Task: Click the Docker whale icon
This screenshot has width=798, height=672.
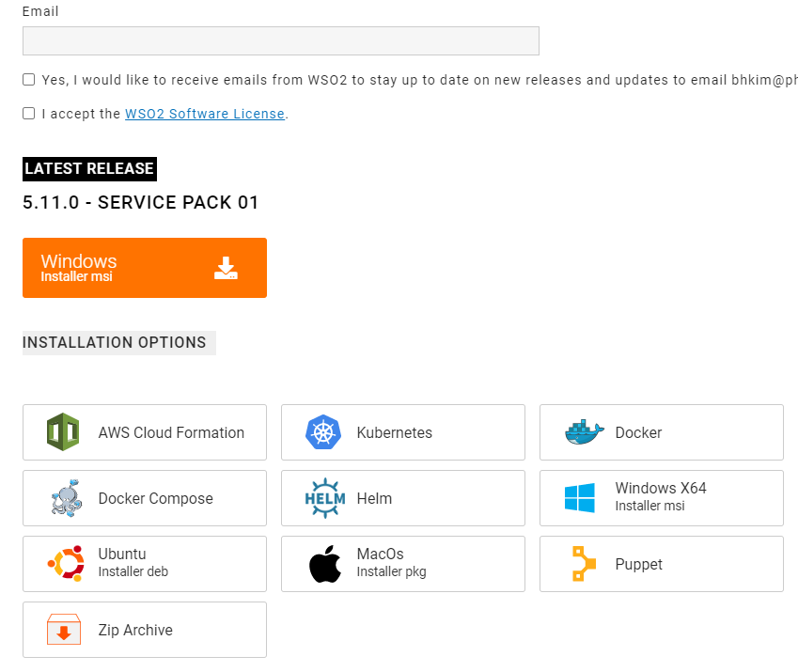Action: click(x=585, y=432)
